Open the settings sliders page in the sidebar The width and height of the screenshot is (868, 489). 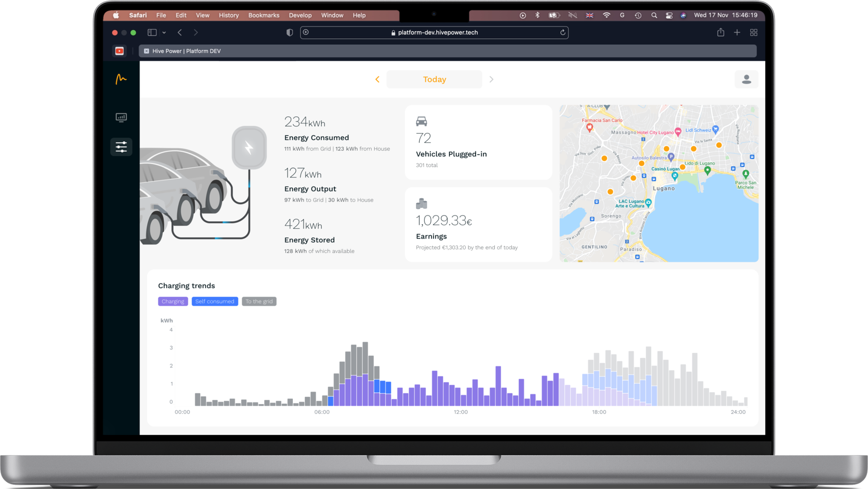pyautogui.click(x=121, y=146)
